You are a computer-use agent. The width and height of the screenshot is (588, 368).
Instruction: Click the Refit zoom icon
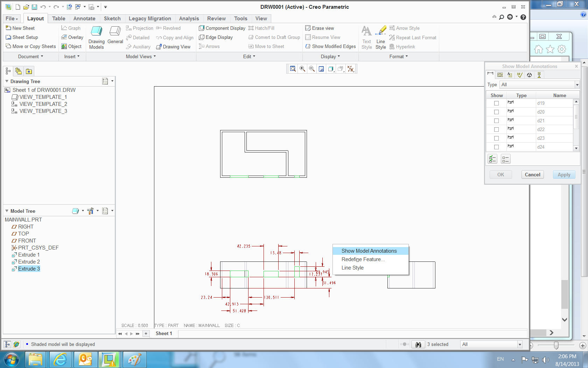[x=293, y=69]
